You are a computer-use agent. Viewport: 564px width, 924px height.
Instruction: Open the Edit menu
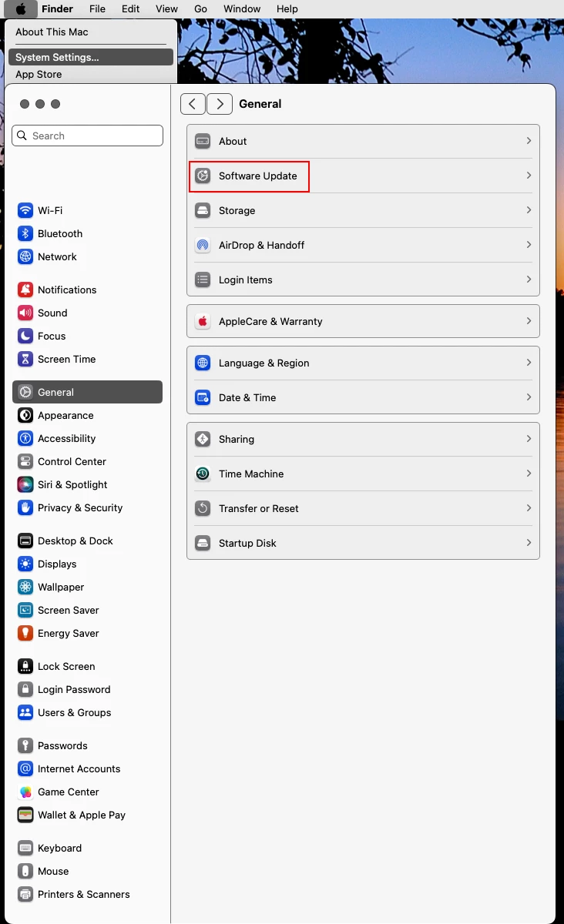131,9
